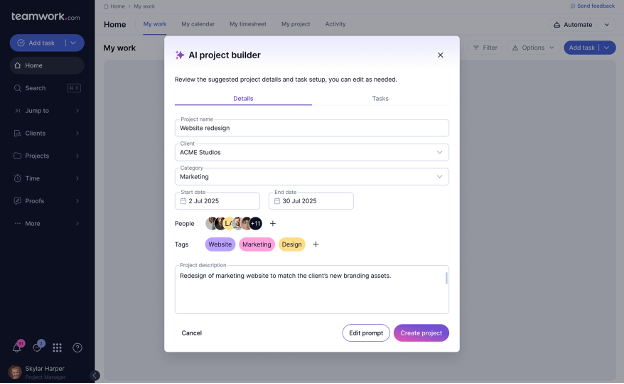Select the Marketing pink tag
This screenshot has width=624, height=384.
tap(257, 244)
